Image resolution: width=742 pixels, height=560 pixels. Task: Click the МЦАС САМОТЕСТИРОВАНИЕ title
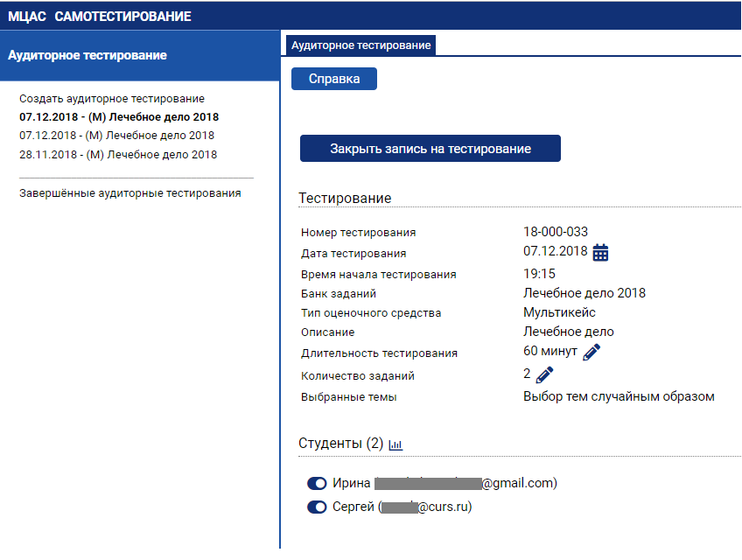pos(99,17)
